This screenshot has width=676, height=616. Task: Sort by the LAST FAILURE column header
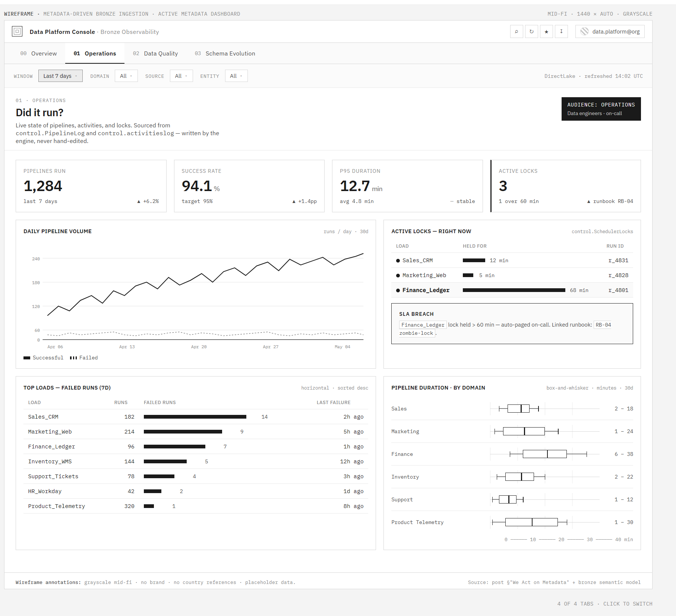pyautogui.click(x=334, y=402)
